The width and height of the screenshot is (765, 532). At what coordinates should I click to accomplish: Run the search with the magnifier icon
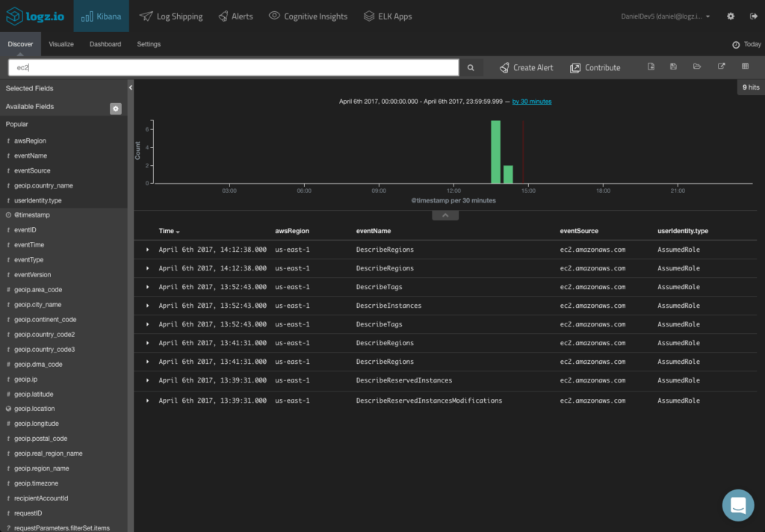[470, 66]
